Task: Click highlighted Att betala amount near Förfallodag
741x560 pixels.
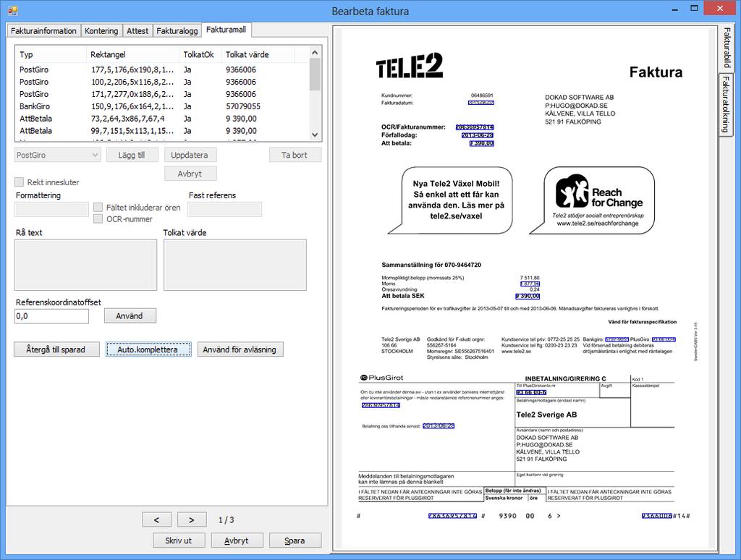Action: pos(482,143)
